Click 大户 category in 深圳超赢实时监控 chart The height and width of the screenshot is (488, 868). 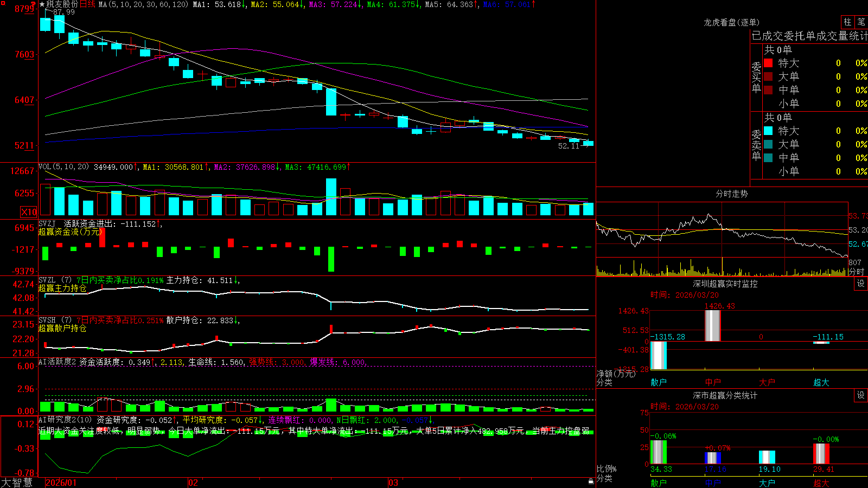[x=767, y=382]
